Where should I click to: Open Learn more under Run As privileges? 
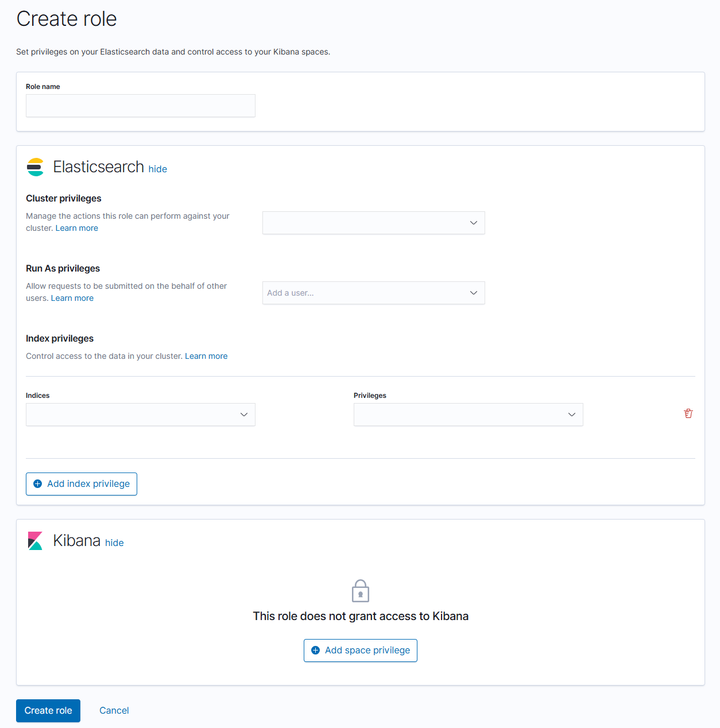tap(72, 298)
